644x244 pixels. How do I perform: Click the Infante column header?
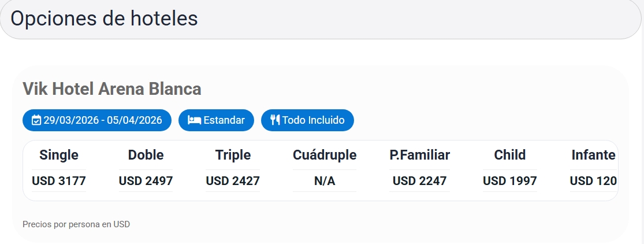pyautogui.click(x=593, y=155)
